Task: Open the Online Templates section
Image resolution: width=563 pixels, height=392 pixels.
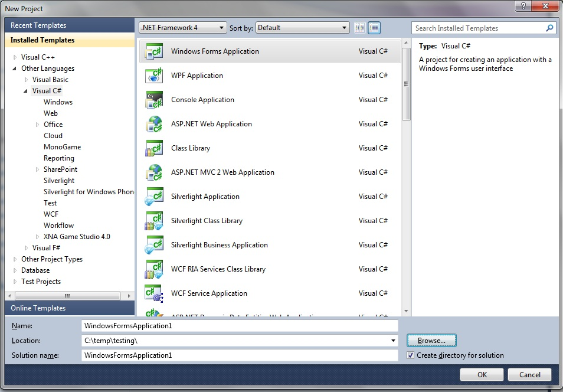Action: pyautogui.click(x=38, y=308)
